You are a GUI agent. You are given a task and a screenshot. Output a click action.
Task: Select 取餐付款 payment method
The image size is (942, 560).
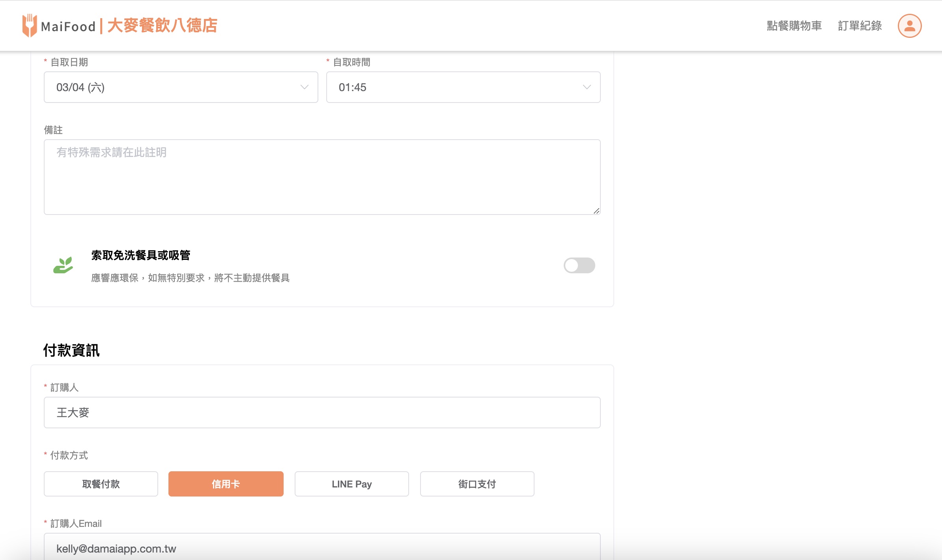coord(101,484)
